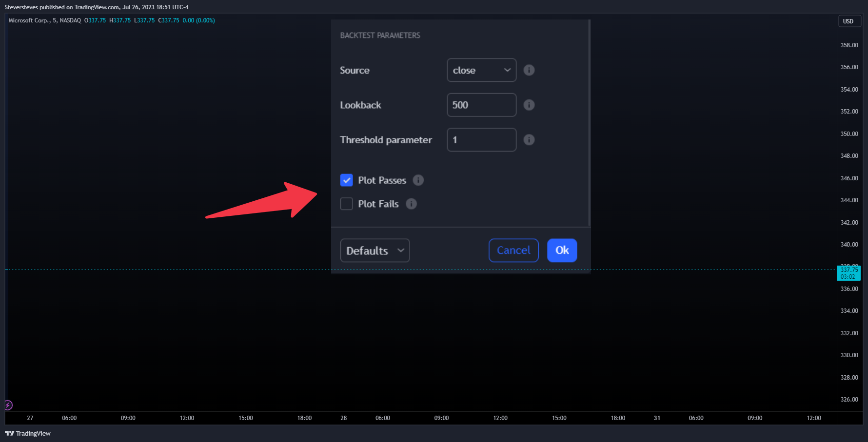Screen dimensions: 868x442
Task: Click the Lookback input field showing 500
Action: 481,105
